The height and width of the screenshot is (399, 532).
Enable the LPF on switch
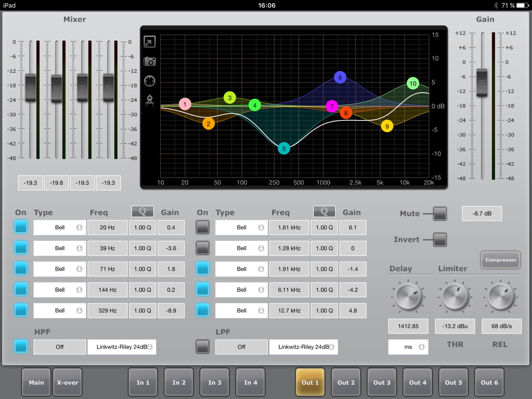click(202, 346)
